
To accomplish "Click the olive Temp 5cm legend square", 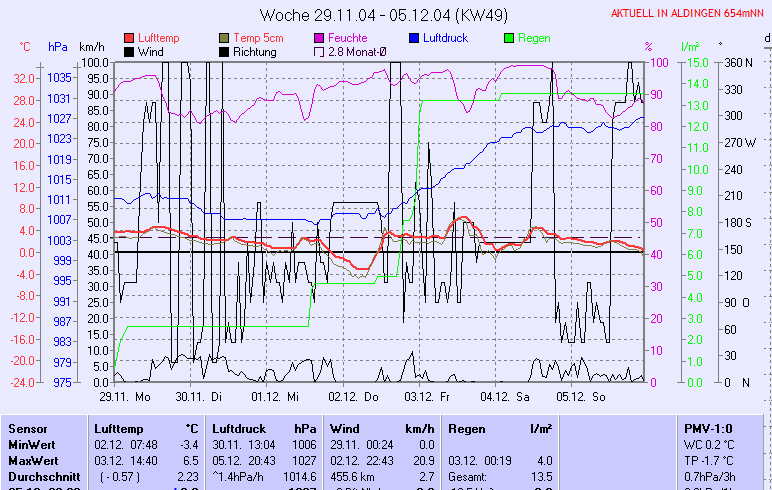I will click(225, 38).
